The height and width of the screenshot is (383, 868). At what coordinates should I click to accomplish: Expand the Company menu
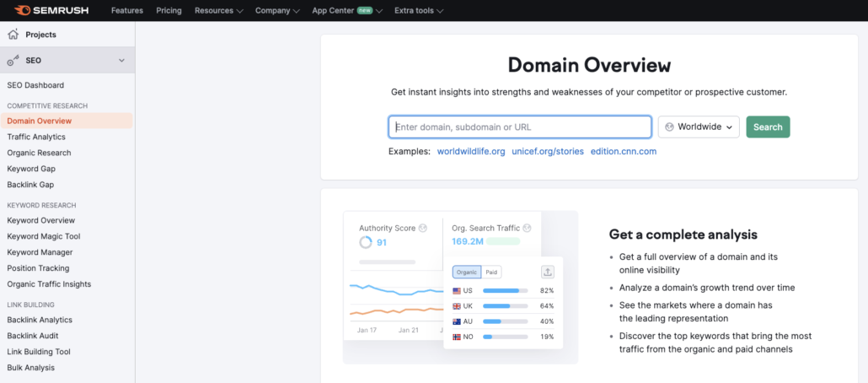click(277, 10)
